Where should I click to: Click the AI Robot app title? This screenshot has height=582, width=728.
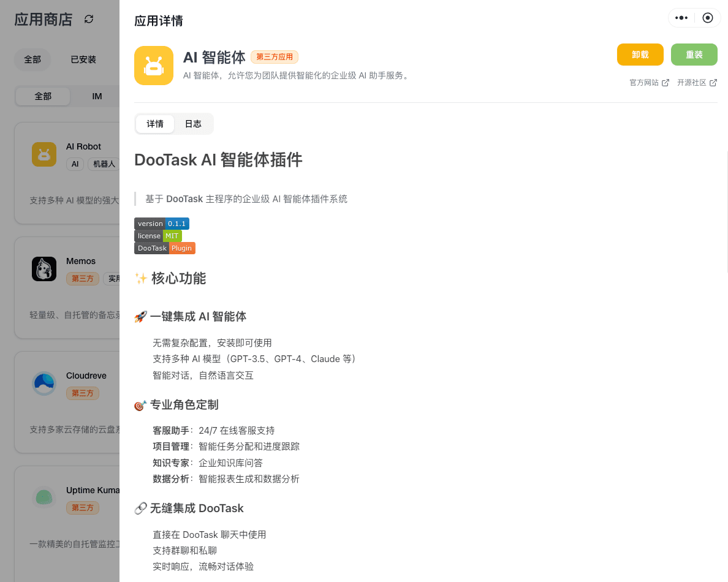click(x=83, y=146)
